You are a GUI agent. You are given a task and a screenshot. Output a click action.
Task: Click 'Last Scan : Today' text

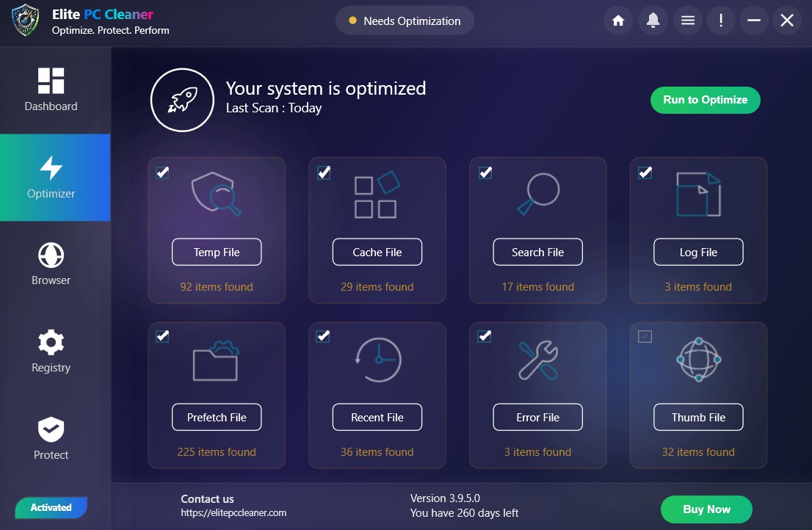[273, 108]
